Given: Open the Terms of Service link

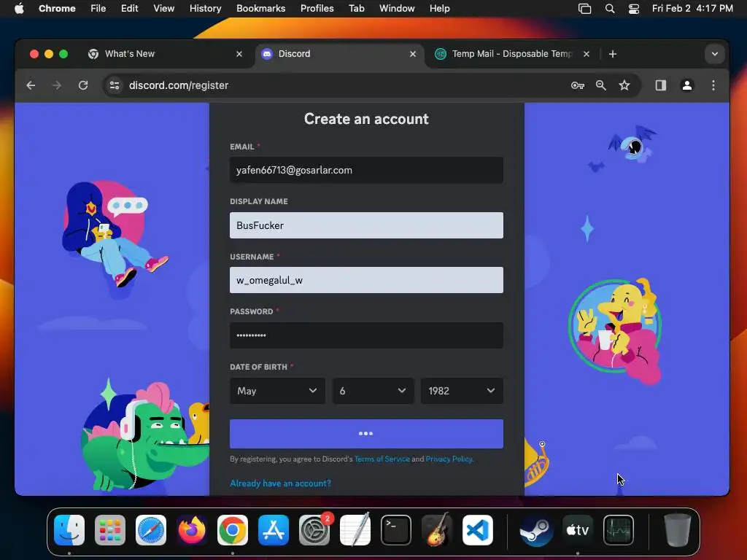Looking at the screenshot, I should pos(382,459).
